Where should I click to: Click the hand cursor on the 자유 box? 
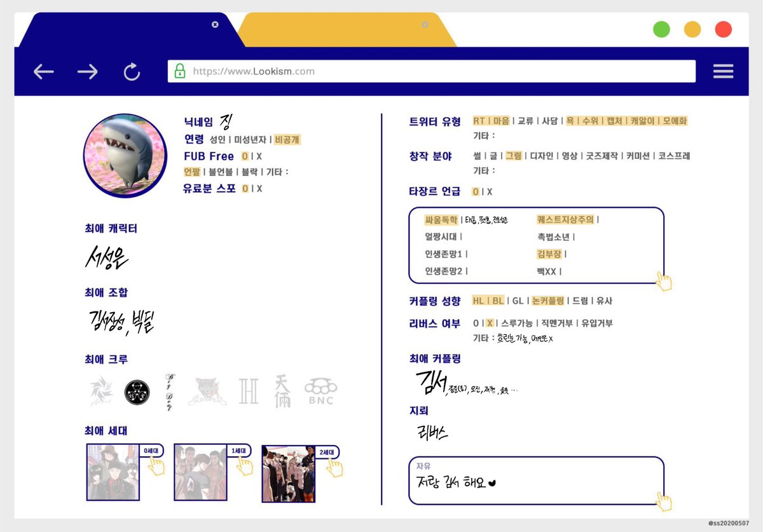(664, 501)
